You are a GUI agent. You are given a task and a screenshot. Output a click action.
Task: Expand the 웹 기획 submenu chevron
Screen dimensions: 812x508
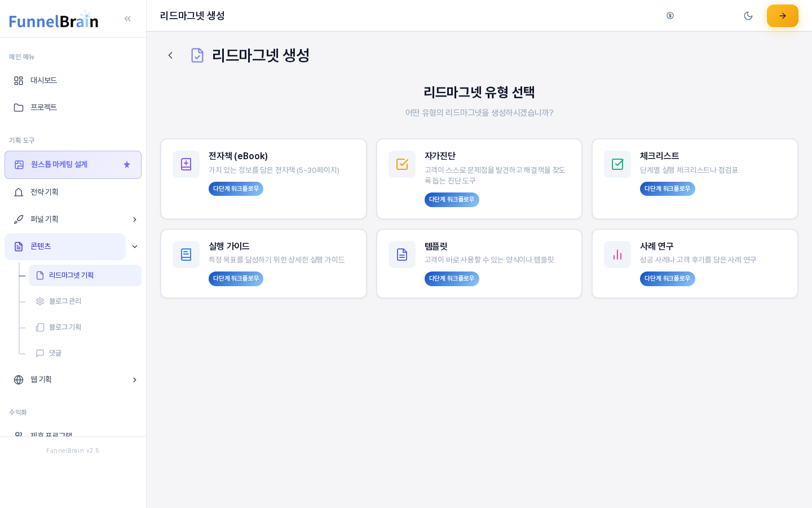(x=135, y=380)
